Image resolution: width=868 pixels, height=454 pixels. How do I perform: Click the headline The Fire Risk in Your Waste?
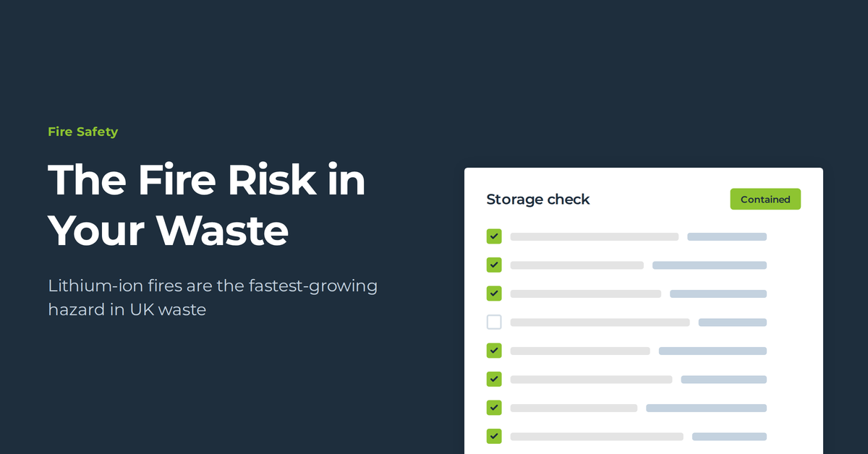tap(207, 205)
